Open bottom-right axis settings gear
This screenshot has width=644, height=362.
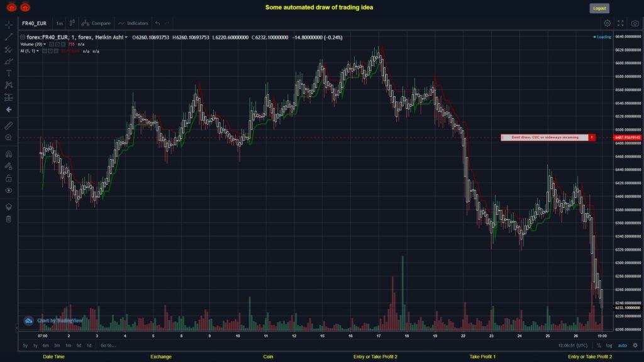coord(635,345)
